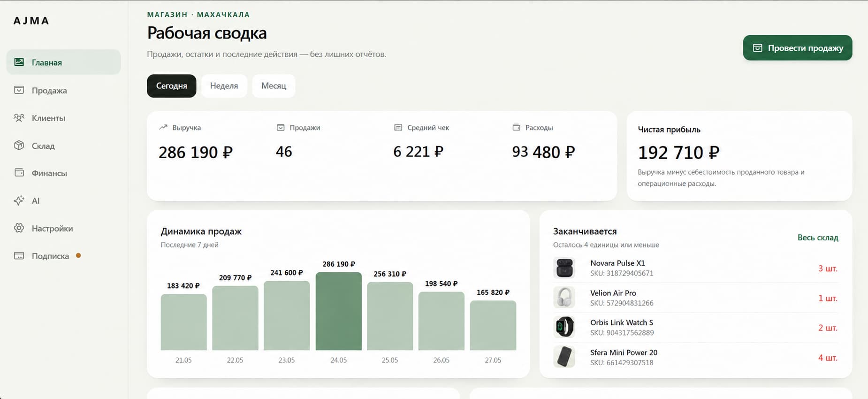Click the Продажи metric icon

(x=281, y=127)
